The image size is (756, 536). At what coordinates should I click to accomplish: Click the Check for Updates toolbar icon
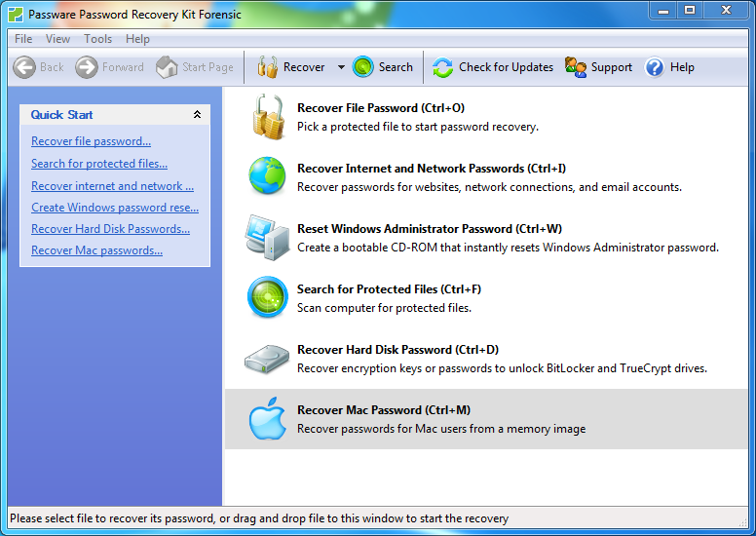pyautogui.click(x=443, y=67)
